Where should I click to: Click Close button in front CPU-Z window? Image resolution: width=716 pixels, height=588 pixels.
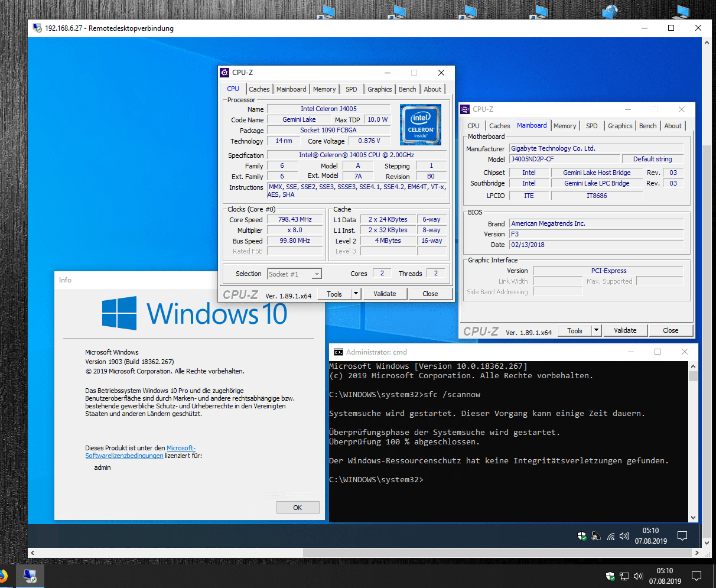430,294
